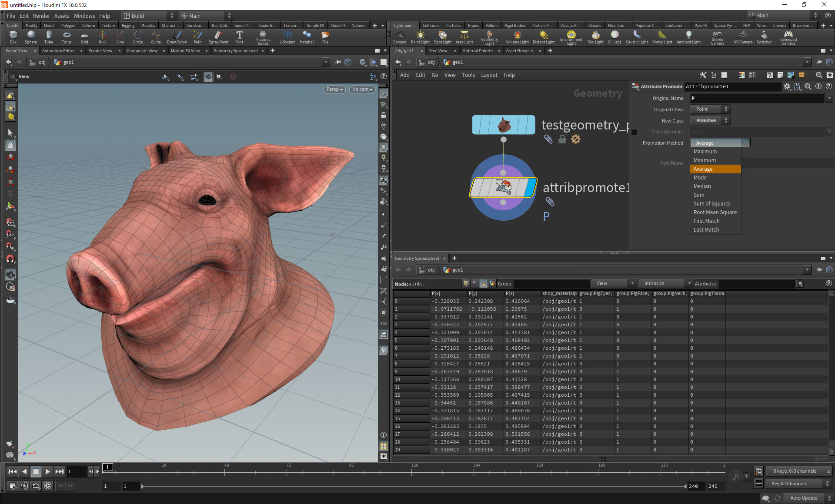Toggle pin on the network editor pane
835x504 pixels.
point(819,62)
